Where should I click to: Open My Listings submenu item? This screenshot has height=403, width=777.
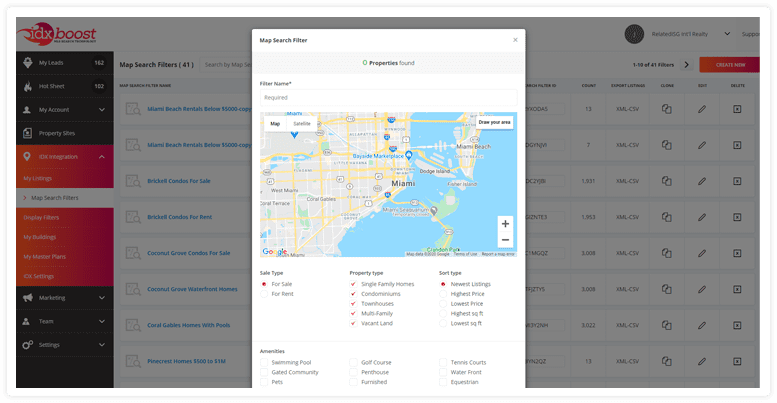click(38, 178)
